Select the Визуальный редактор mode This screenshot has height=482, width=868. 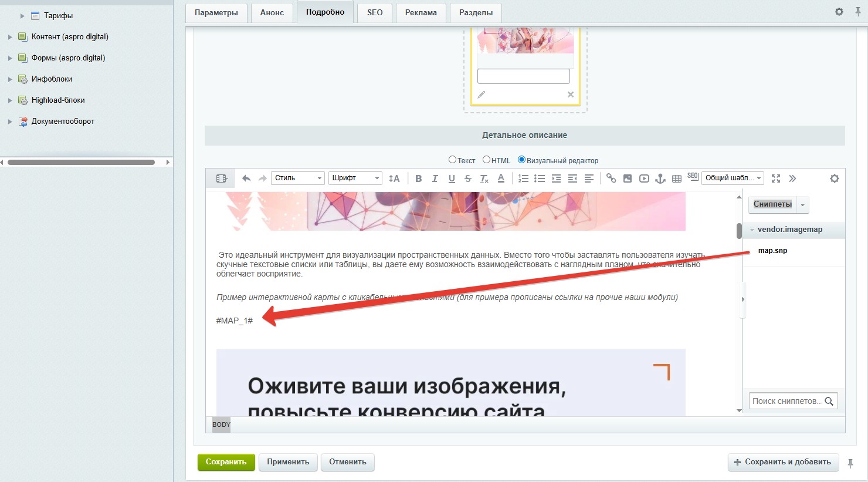click(521, 160)
